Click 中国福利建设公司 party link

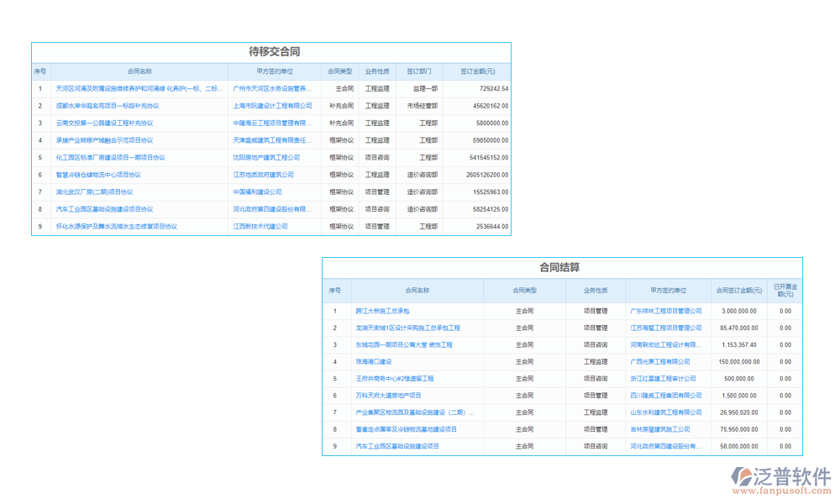point(258,192)
